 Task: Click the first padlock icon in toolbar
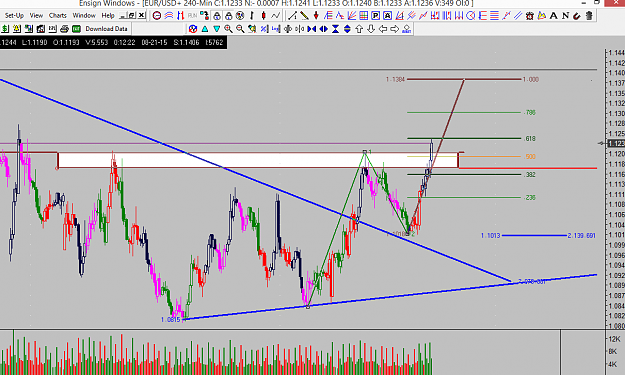217,16
